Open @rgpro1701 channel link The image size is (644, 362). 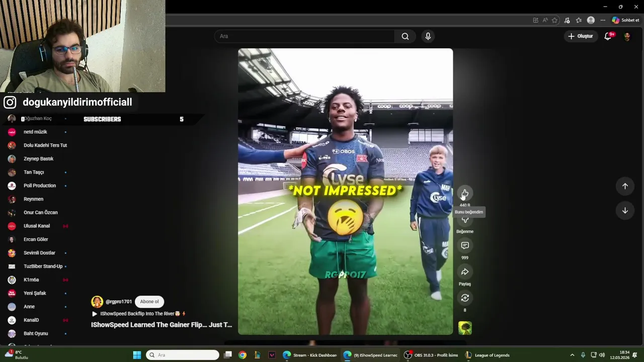pyautogui.click(x=119, y=302)
